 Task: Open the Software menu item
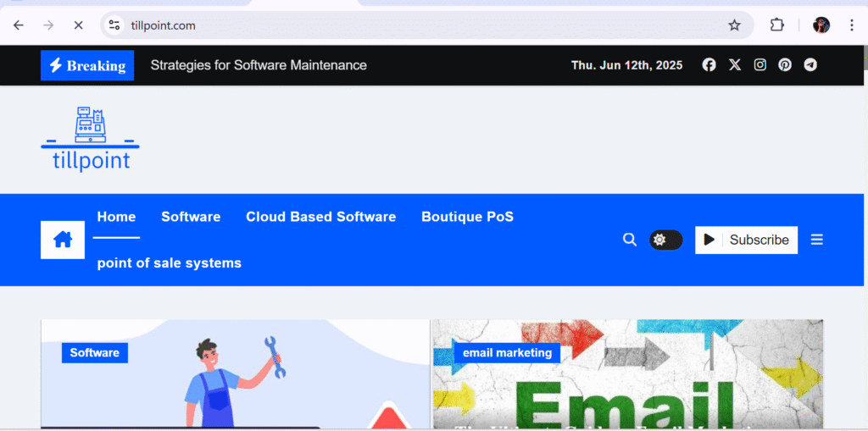pyautogui.click(x=191, y=217)
